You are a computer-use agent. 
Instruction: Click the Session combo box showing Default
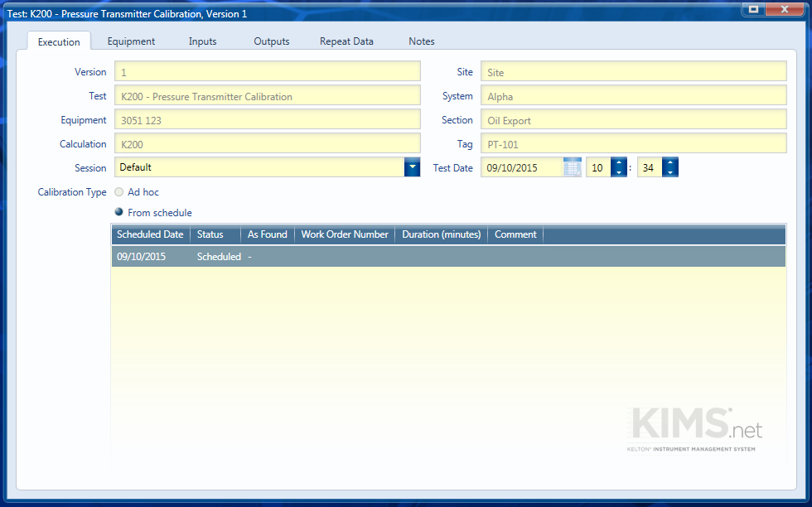point(267,167)
